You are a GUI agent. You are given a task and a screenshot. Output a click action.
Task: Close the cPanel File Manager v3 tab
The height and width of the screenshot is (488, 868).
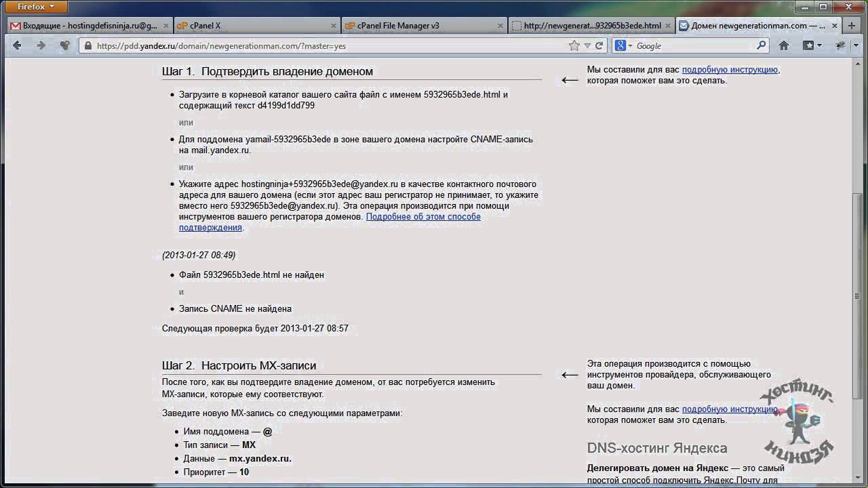(x=500, y=26)
